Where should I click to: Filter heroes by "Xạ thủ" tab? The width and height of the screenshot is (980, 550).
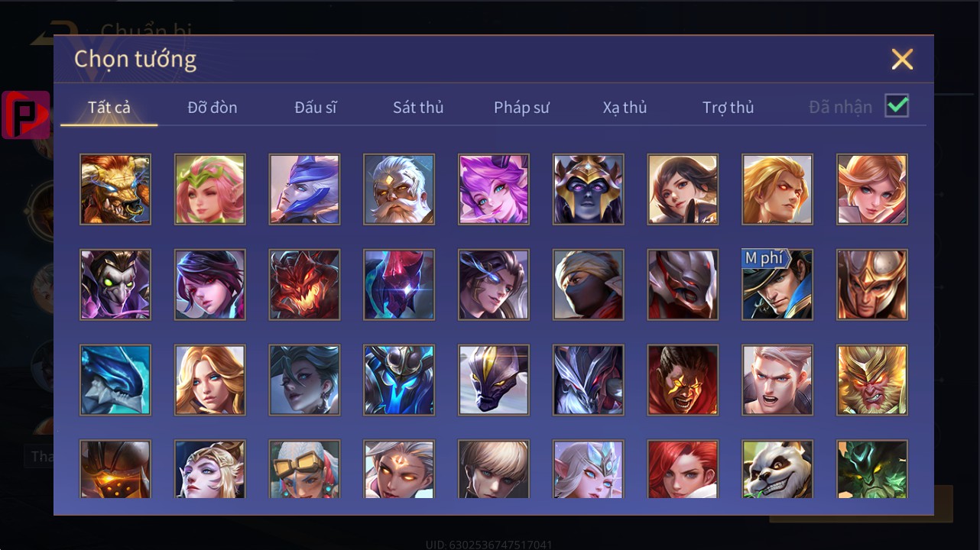625,108
